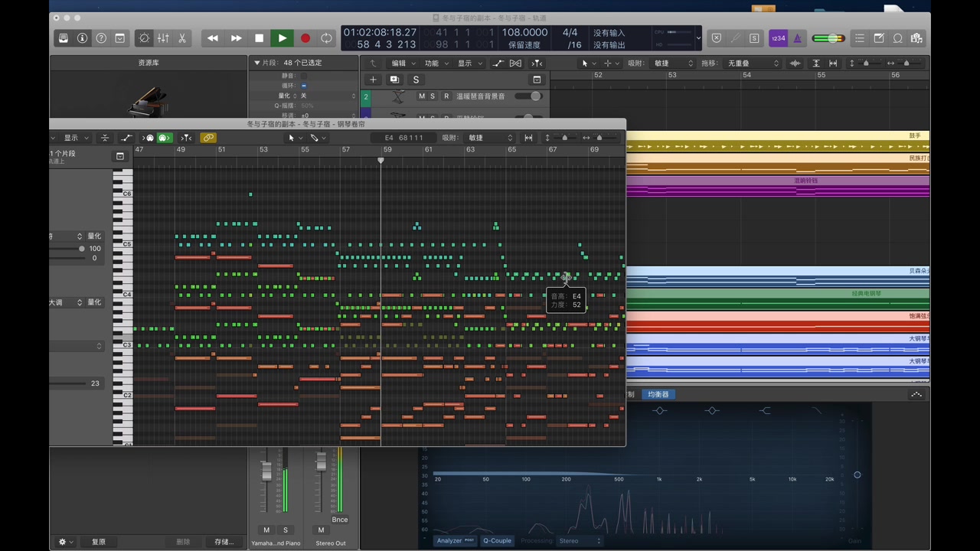Open the Inspector (i) button
The height and width of the screenshot is (551, 980).
tap(82, 38)
